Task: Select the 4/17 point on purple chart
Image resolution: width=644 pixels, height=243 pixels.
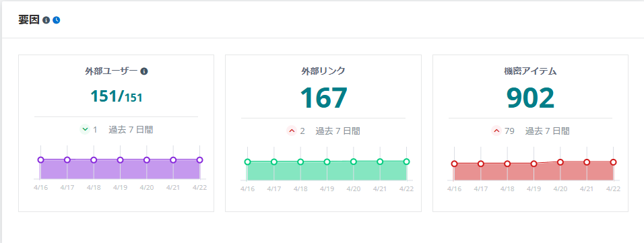Action: [67, 160]
